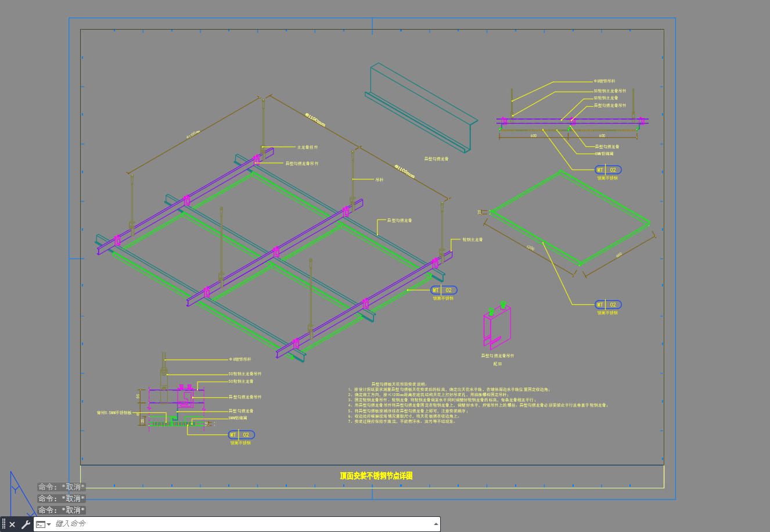Select the notes heading 异型勾搭板天花吊顶安装说明

[x=398, y=384]
